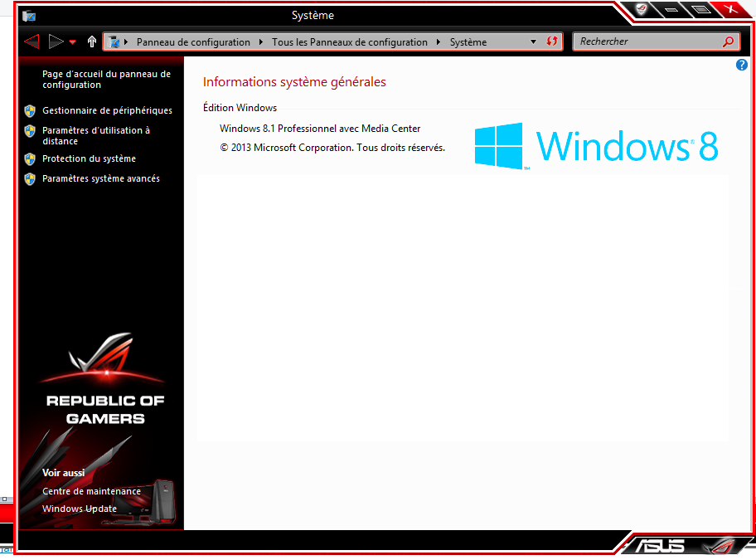Select text Windows 8.1 Professionnel avec Media Center
This screenshot has height=560, width=756.
(x=320, y=129)
